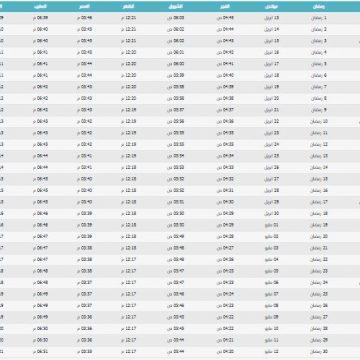
Task: Select the Maghrib (المغرب) column header
Action: point(40,6)
